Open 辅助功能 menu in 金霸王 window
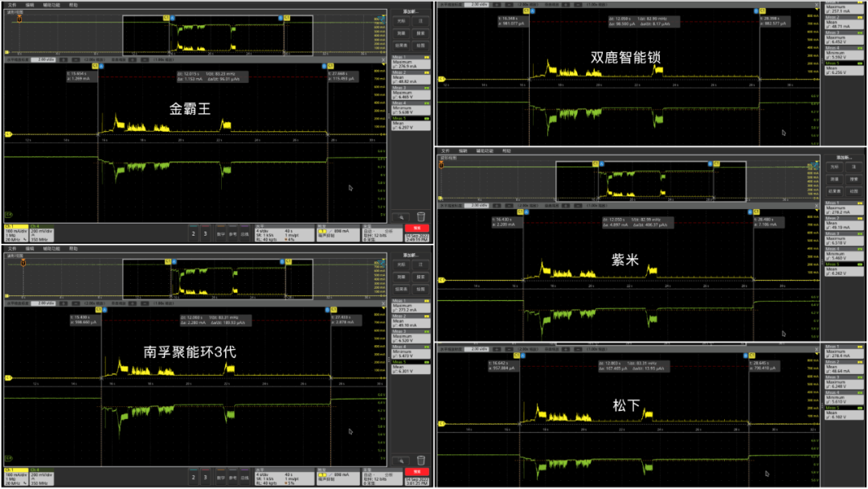Screen dimensions: 868x489 (x=51, y=5)
